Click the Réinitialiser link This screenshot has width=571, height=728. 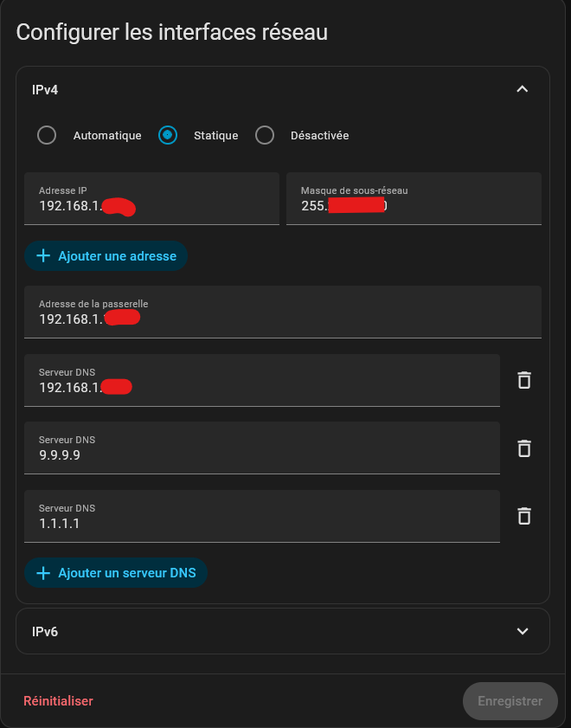tap(58, 701)
